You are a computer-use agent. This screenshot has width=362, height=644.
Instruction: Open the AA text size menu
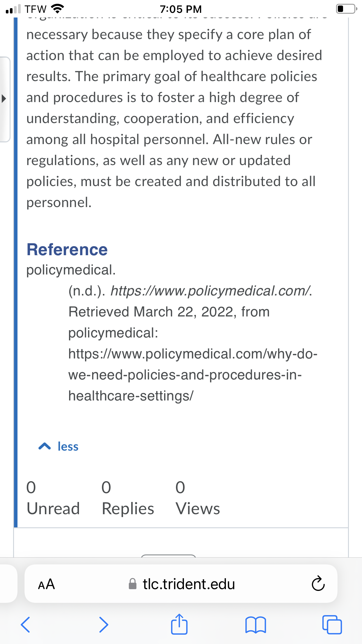[46, 584]
